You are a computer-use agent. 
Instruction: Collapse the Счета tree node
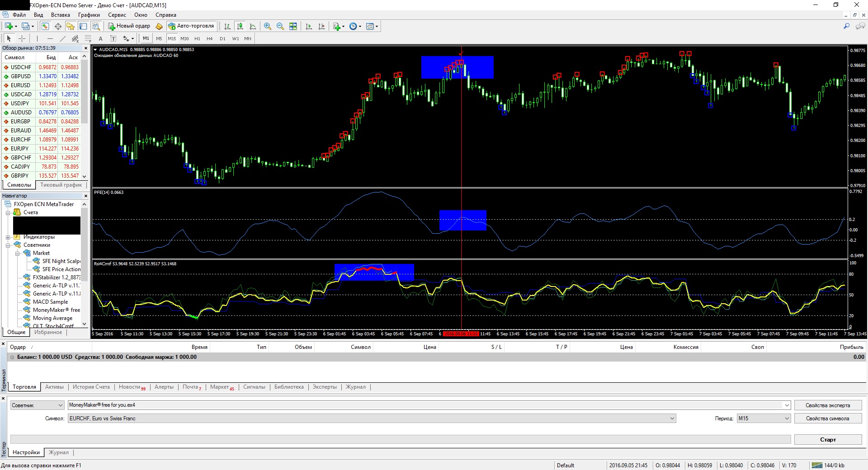click(x=8, y=213)
